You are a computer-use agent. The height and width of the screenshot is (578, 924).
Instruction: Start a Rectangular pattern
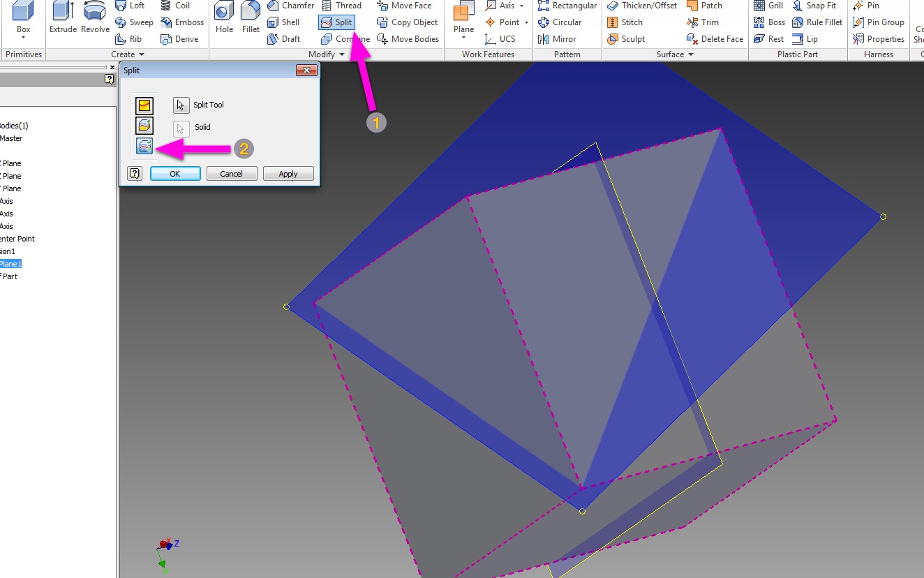(x=567, y=6)
